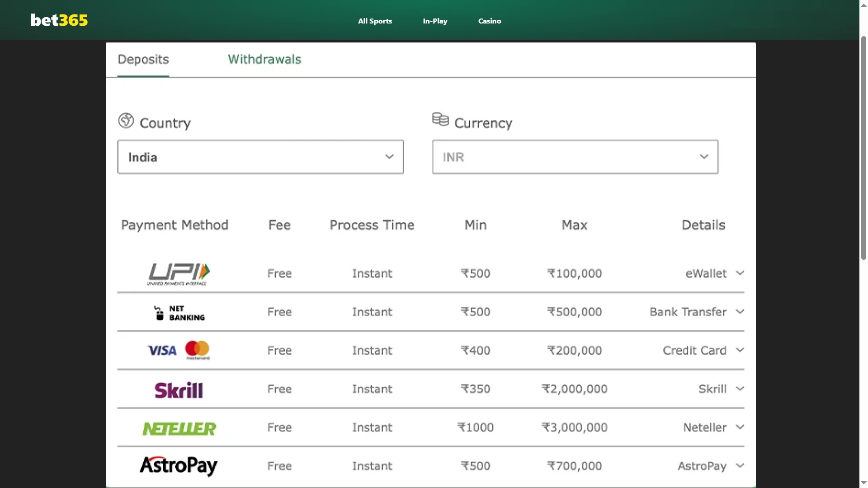Click the bet365 logo
868x488 pixels.
(x=59, y=20)
